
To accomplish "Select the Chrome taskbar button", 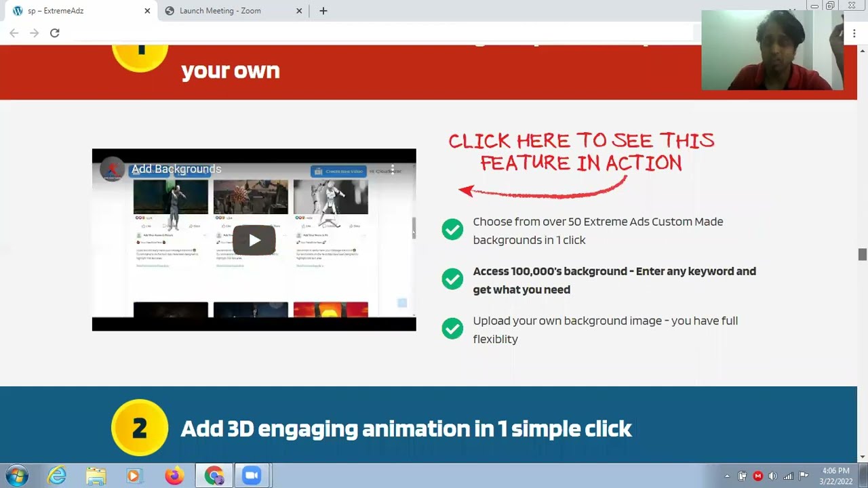I will point(214,476).
